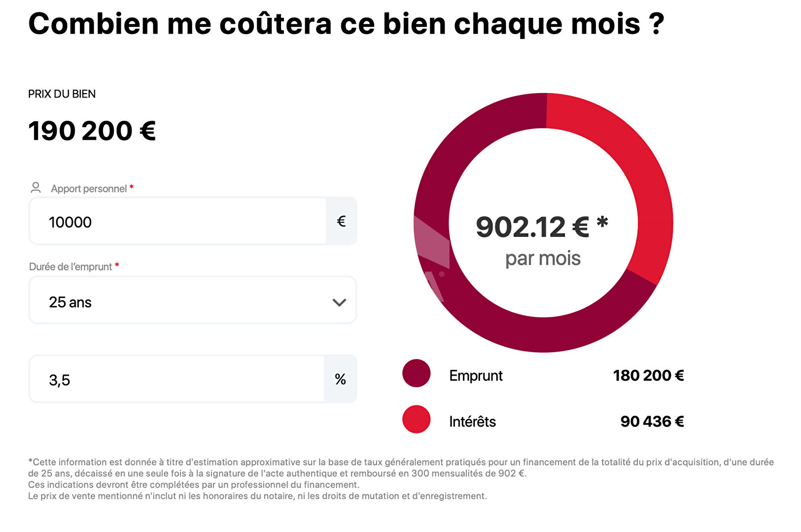Click the euro symbol in the contribution field
The height and width of the screenshot is (532, 801).
[x=341, y=221]
